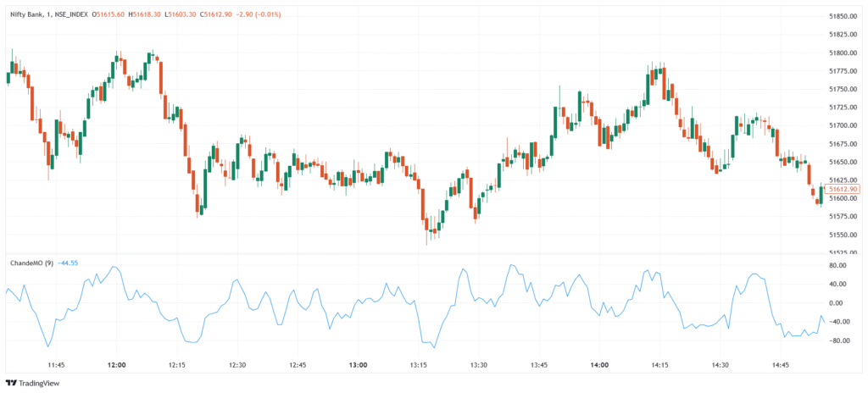
Task: Click the current price tag 51612.90
Action: (842, 189)
